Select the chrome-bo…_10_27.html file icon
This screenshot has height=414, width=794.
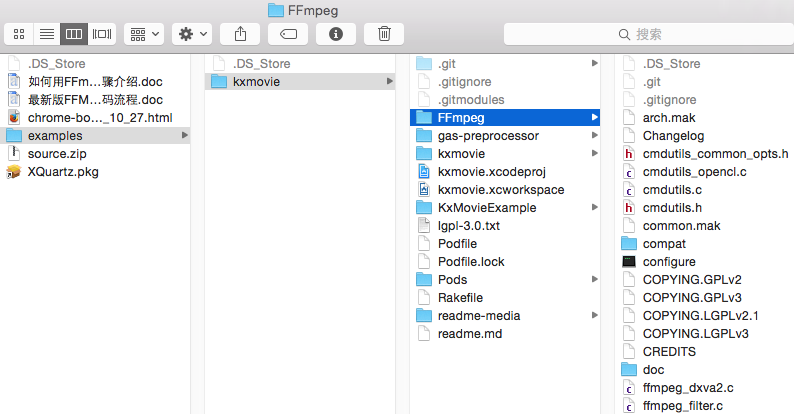tap(14, 117)
